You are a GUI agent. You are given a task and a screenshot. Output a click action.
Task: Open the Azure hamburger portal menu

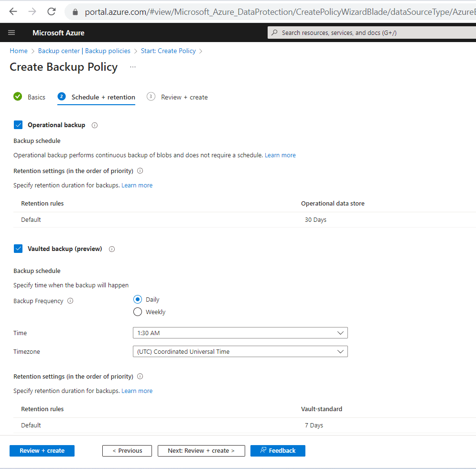coord(11,33)
